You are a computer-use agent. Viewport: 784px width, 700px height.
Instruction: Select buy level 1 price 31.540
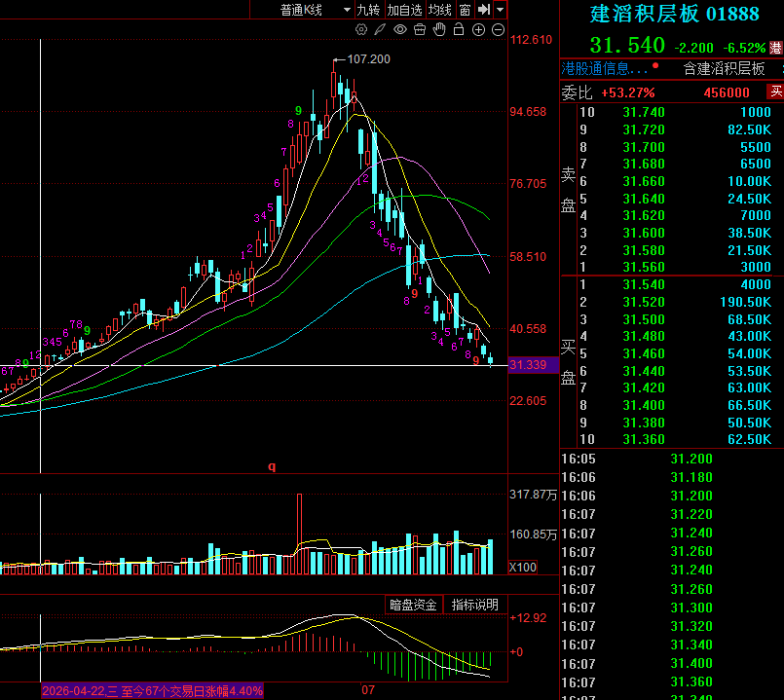(x=644, y=284)
